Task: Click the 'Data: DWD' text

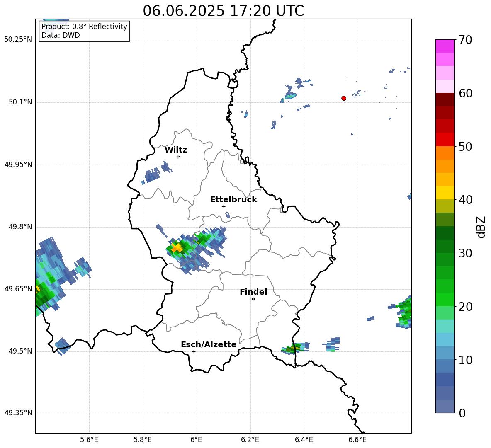Action: tap(61, 35)
